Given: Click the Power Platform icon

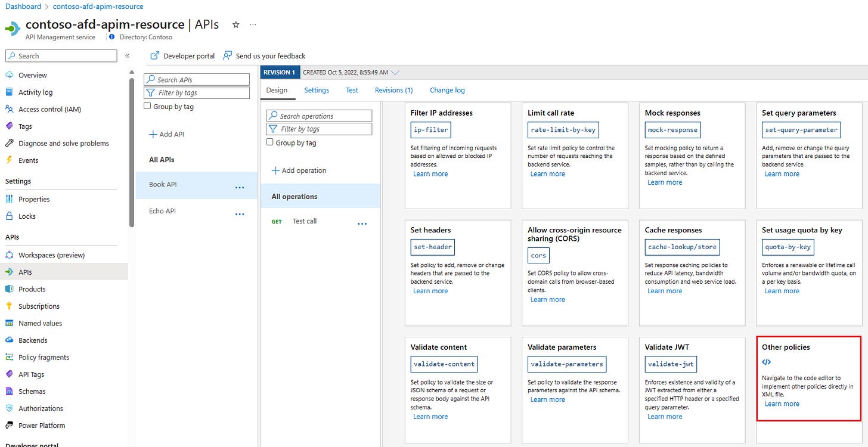Looking at the screenshot, I should [x=9, y=426].
